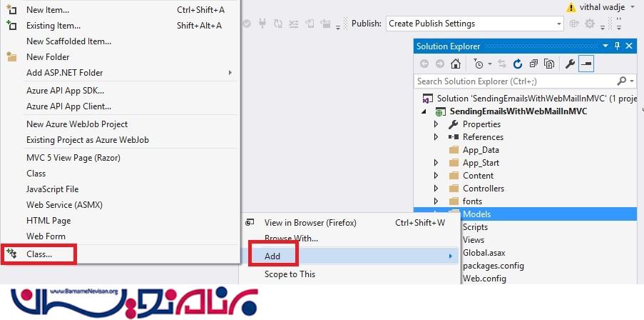Viewport: 644px width, 320px height.
Task: Pin the Solution Explorer panel
Action: 618,46
